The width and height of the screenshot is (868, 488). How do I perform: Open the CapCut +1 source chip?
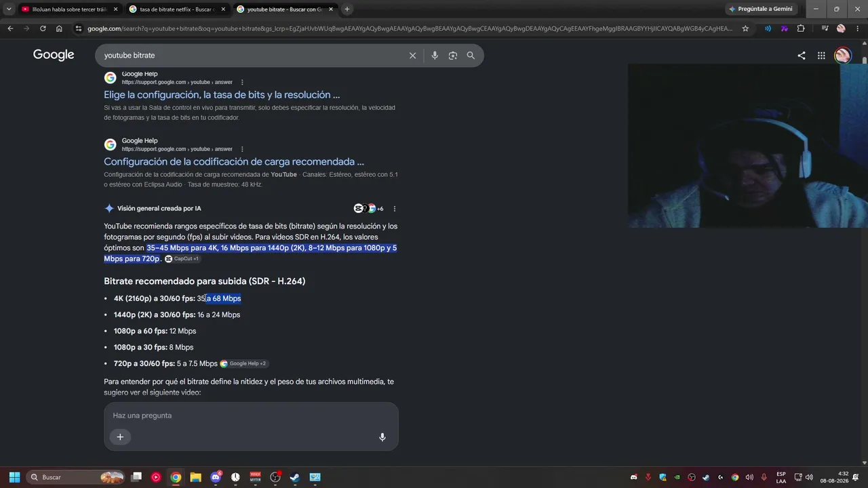tap(182, 259)
